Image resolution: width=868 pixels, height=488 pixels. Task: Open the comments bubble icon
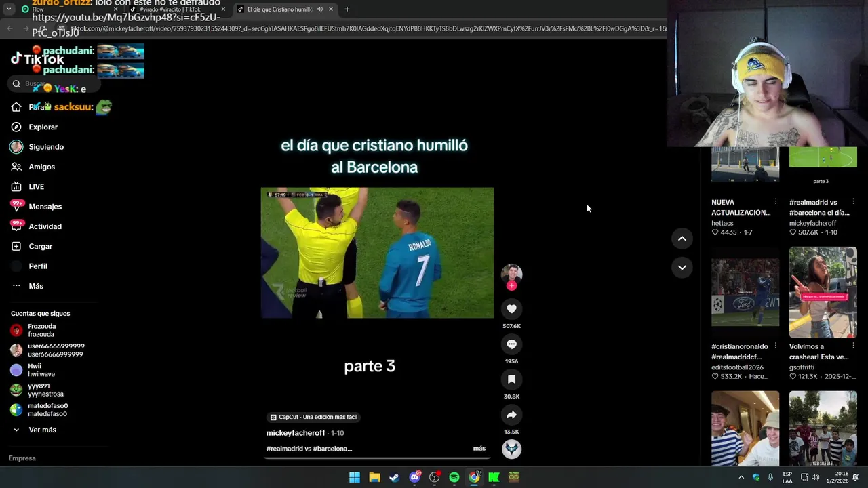pyautogui.click(x=511, y=344)
